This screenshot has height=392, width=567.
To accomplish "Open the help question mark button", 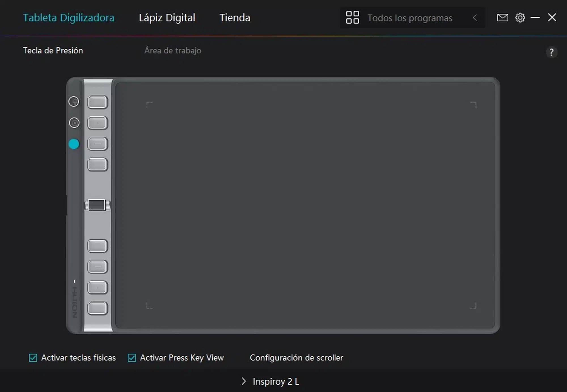I will click(x=551, y=52).
